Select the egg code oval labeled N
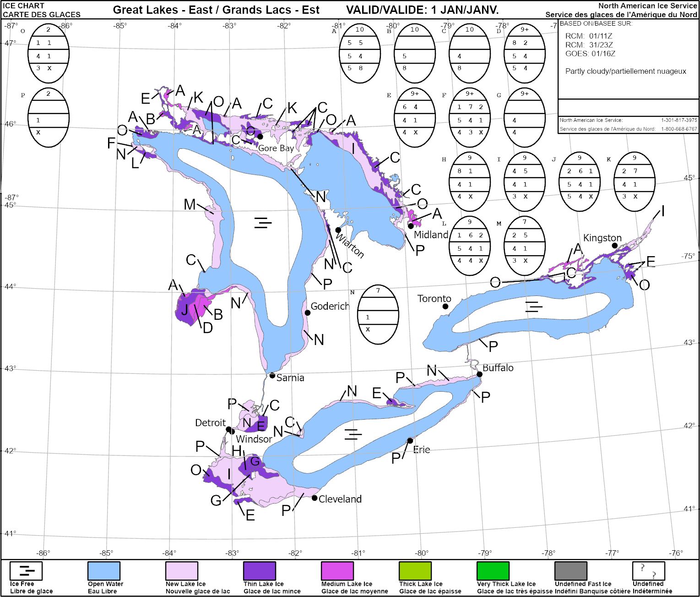Screen dimensions: 700x597 tap(378, 315)
